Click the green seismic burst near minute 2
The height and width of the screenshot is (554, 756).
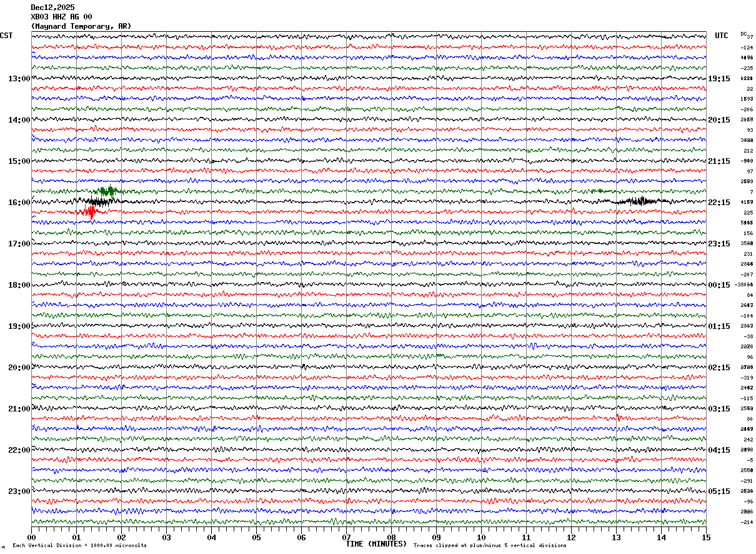pos(107,191)
